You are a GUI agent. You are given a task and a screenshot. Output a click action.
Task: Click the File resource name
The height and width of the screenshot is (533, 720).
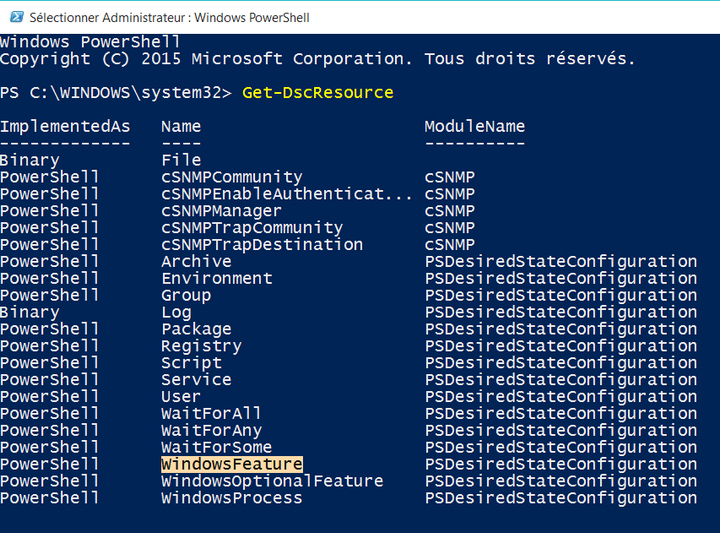tap(181, 160)
